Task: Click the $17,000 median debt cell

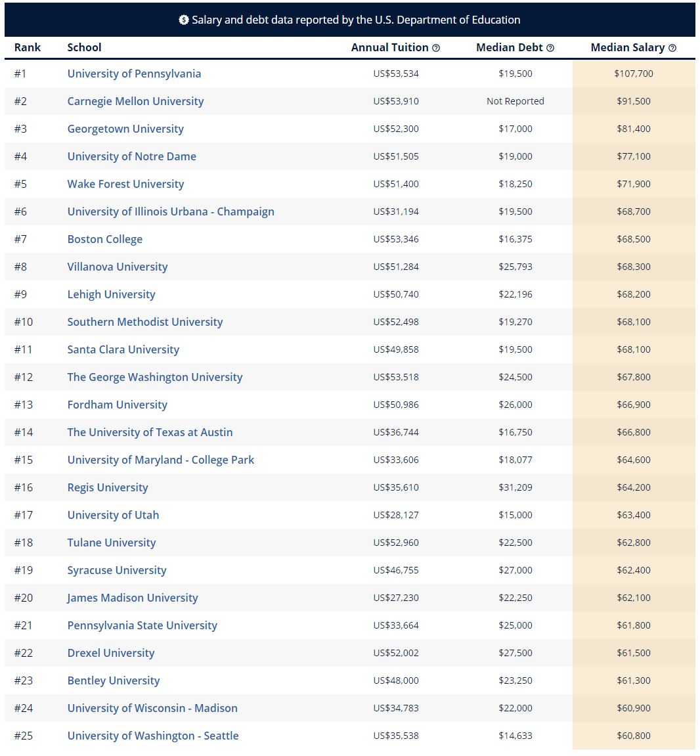Action: click(x=515, y=129)
